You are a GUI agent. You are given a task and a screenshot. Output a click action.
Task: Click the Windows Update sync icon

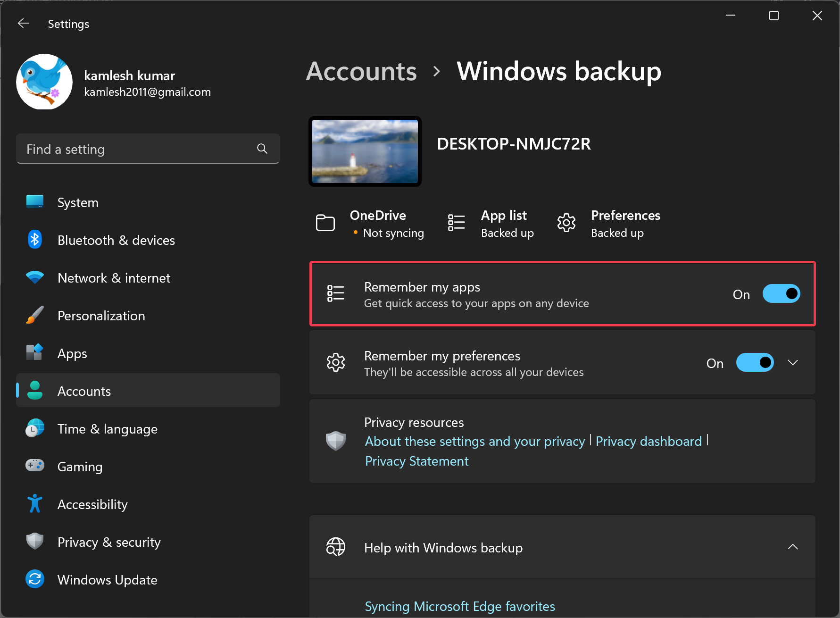point(35,579)
